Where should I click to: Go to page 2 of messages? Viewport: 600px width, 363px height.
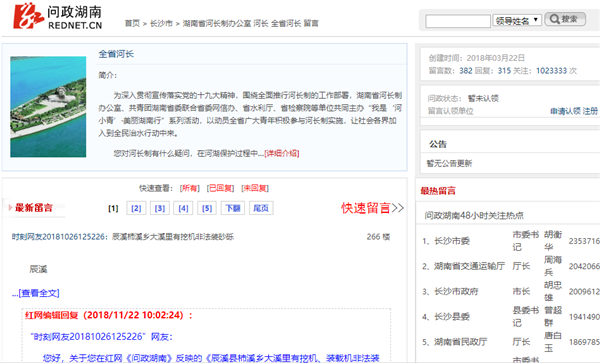136,208
